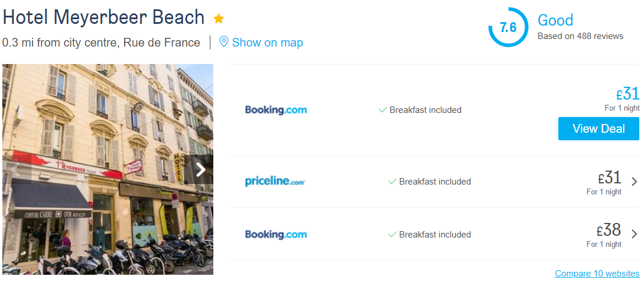This screenshot has width=644, height=287.
Task: Click the top Booking.com logo
Action: [x=276, y=110]
